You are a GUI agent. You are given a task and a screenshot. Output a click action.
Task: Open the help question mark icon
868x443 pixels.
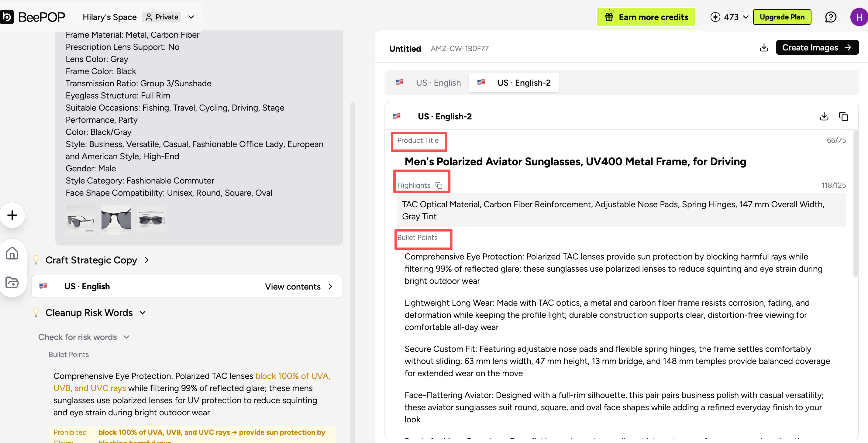pos(831,17)
